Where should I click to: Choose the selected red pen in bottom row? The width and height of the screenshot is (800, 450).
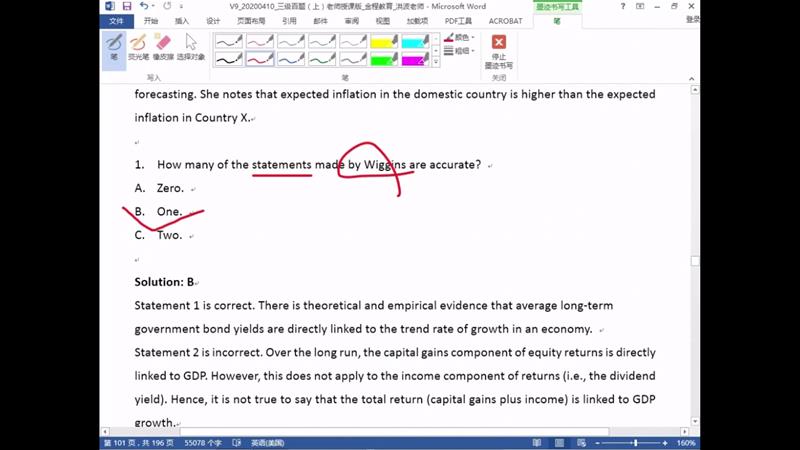[x=260, y=59]
